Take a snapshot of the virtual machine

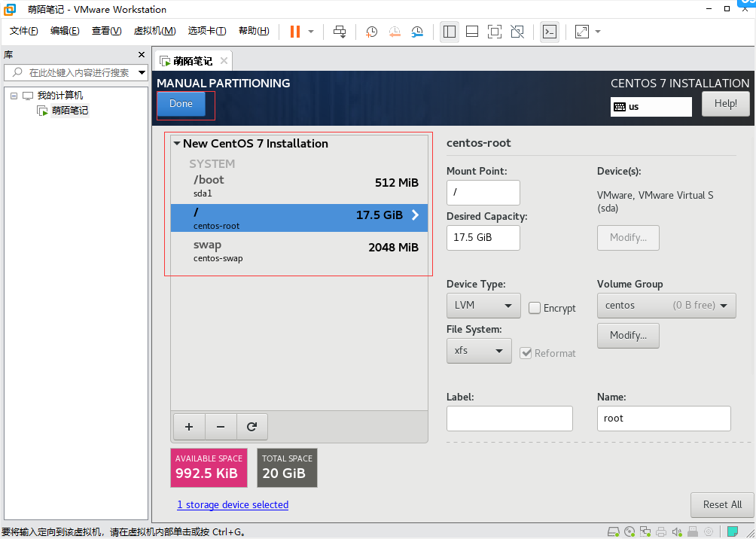tap(371, 32)
